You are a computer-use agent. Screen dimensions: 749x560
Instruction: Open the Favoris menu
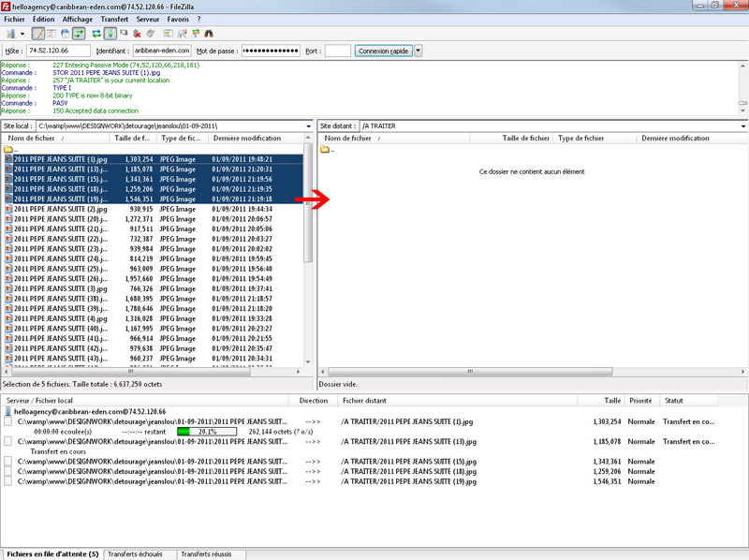[178, 19]
